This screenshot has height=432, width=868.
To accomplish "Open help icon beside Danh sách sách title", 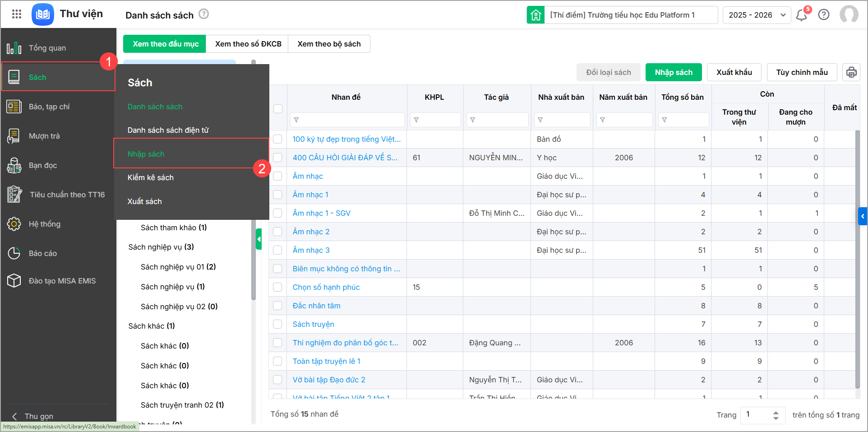I will point(204,14).
